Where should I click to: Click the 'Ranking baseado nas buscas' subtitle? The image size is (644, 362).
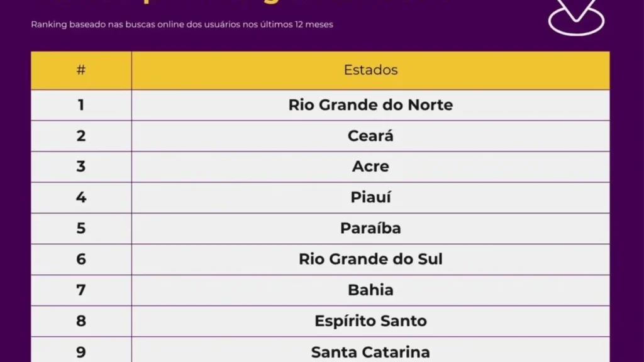tap(182, 25)
